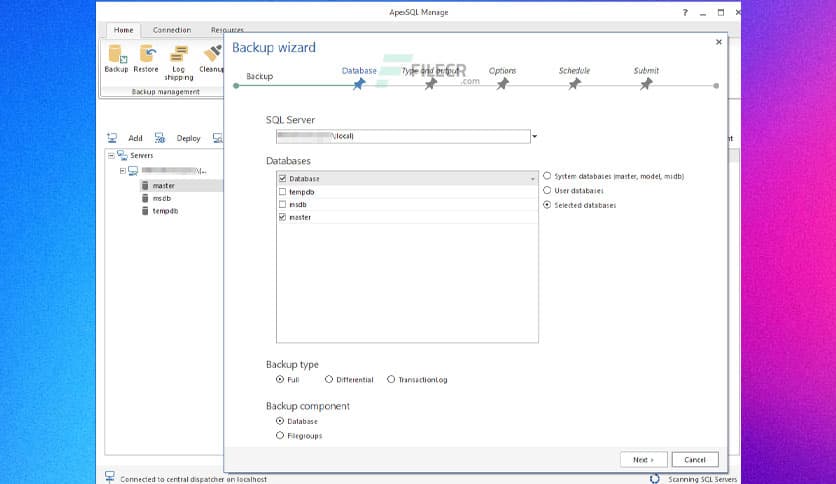Click the scanning SQL Servers spinner icon

(655, 479)
